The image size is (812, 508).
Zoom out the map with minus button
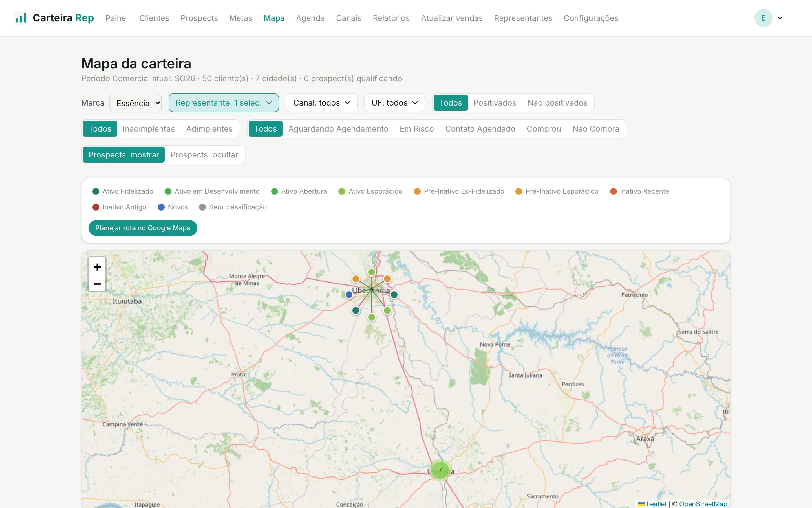click(97, 284)
